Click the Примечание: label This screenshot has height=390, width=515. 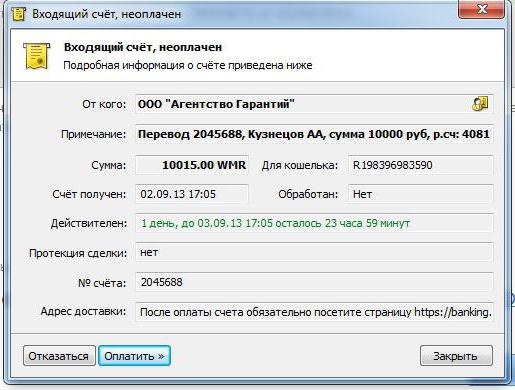(x=94, y=134)
